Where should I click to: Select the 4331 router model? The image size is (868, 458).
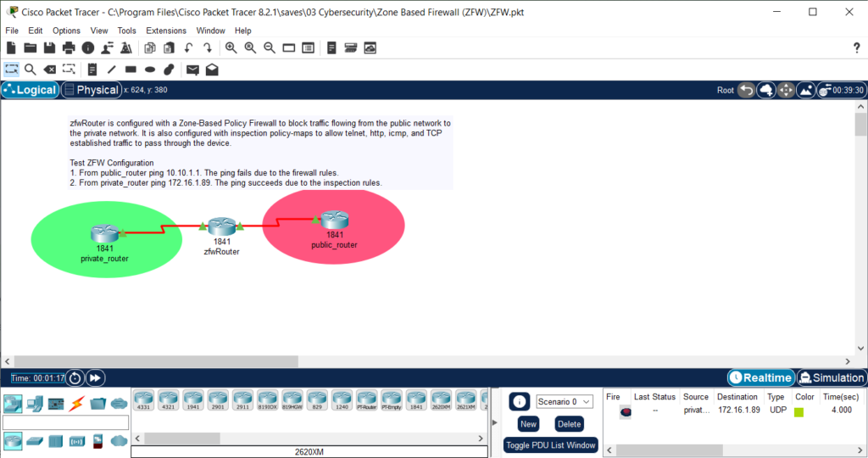pos(144,399)
